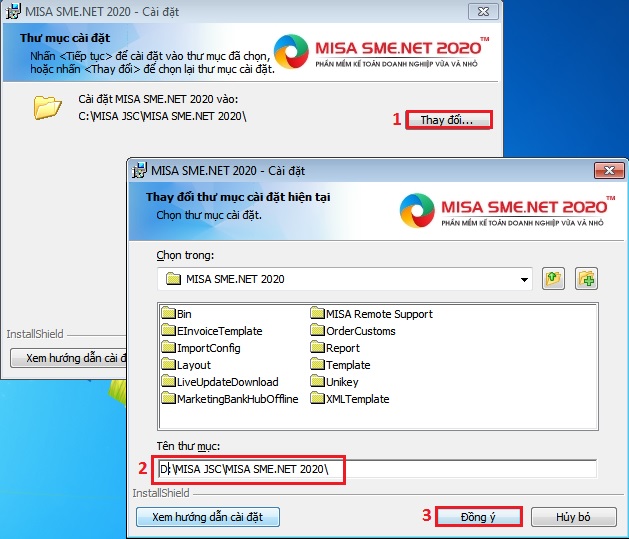Open Xem hướng dẫn cài đặt in front dialog
This screenshot has width=629, height=539.
208,517
